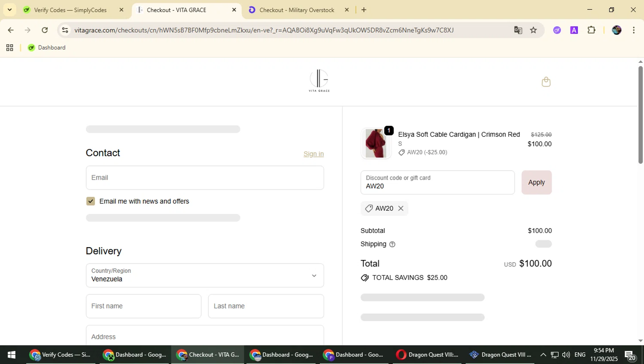This screenshot has height=364, width=644.
Task: Open the taskbar clock and date
Action: 604,355
